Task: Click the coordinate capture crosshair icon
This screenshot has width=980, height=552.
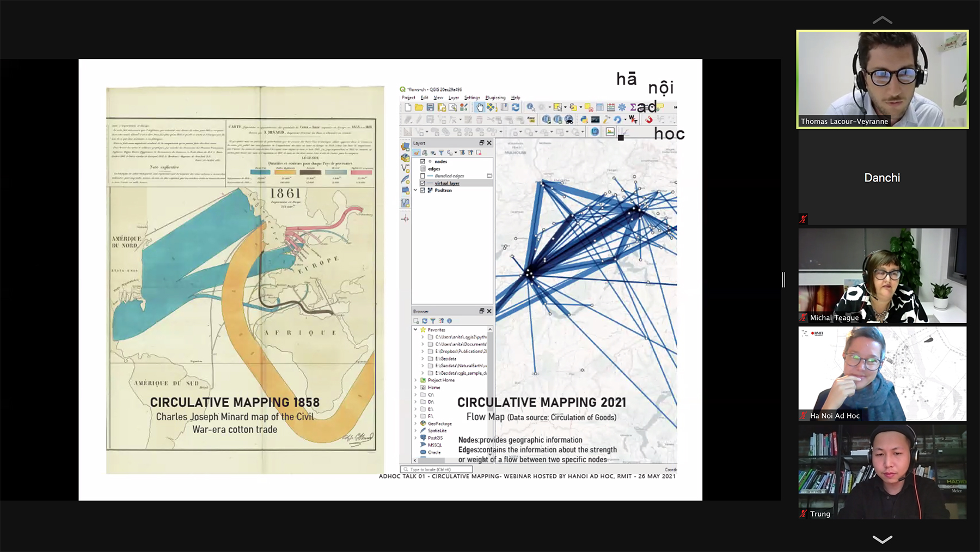Action: [405, 219]
